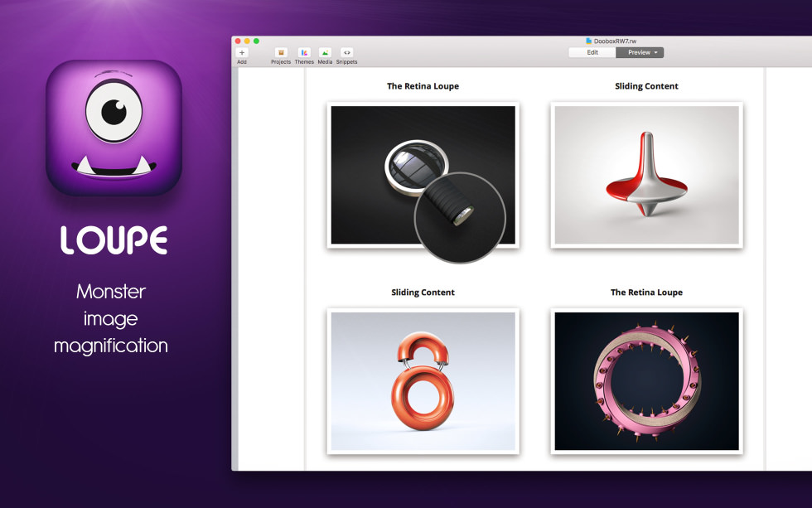Switch to Preview mode
The height and width of the screenshot is (508, 812).
coord(639,52)
